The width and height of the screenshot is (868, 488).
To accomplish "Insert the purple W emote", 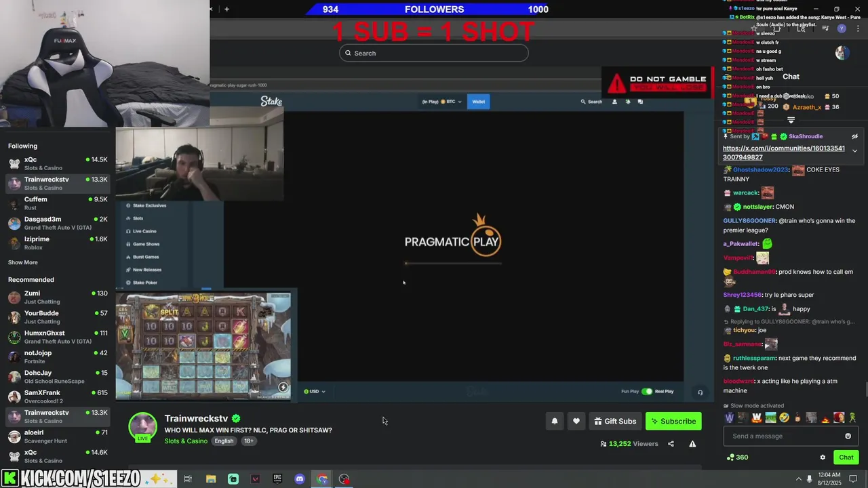I will tap(730, 418).
